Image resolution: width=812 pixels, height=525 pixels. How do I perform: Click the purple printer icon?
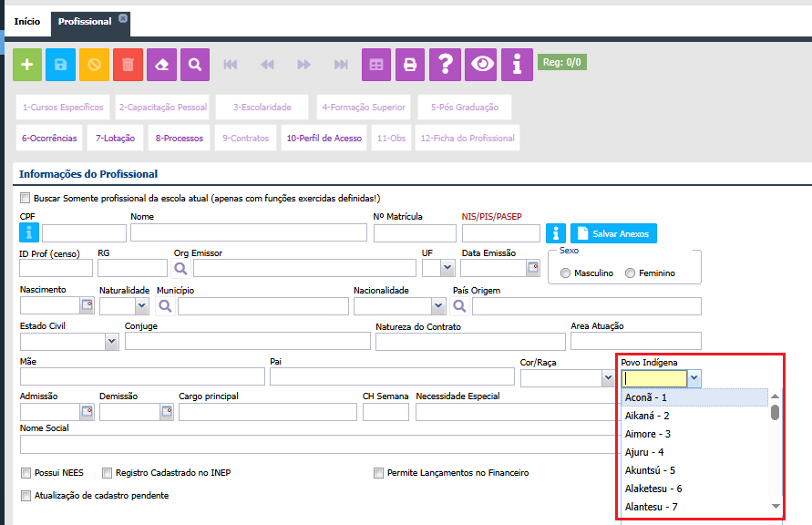coord(410,65)
